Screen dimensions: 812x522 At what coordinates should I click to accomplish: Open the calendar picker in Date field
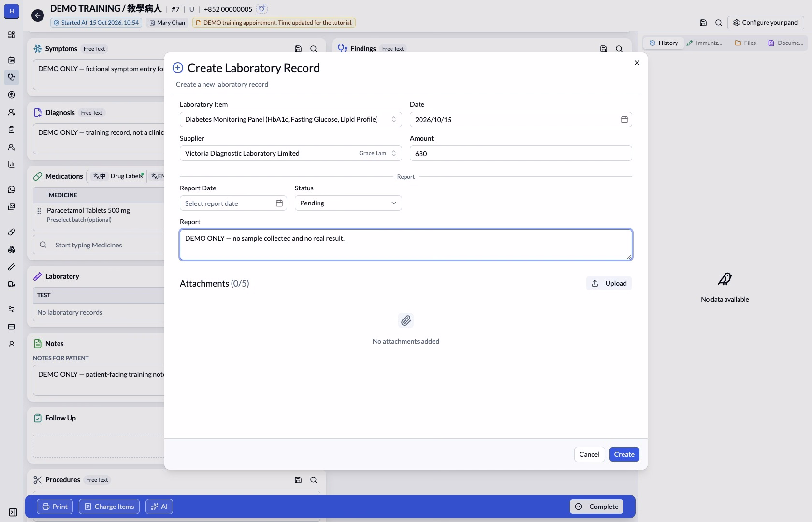[624, 119]
